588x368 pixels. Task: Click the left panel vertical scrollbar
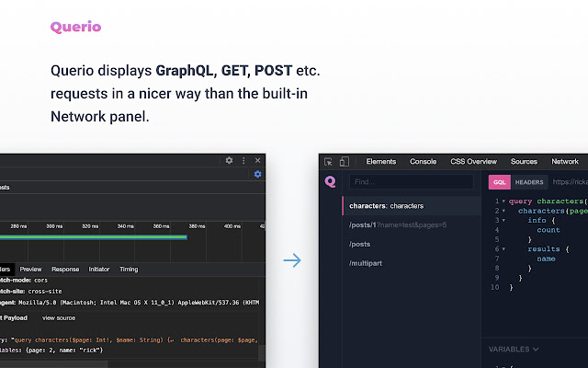click(x=262, y=353)
